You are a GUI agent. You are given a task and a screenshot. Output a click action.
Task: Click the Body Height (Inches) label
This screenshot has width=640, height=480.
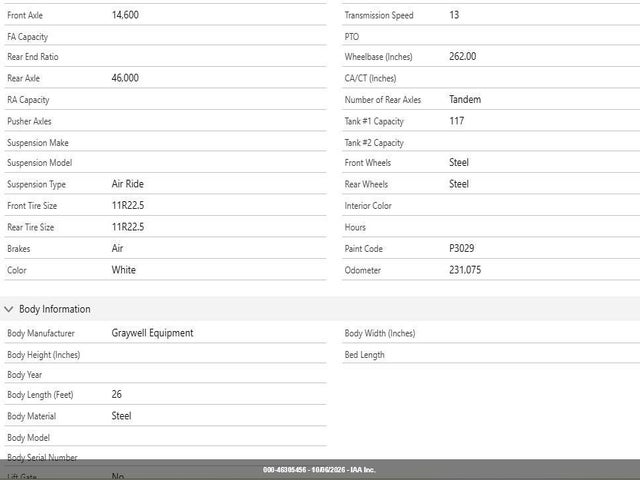[x=44, y=355]
